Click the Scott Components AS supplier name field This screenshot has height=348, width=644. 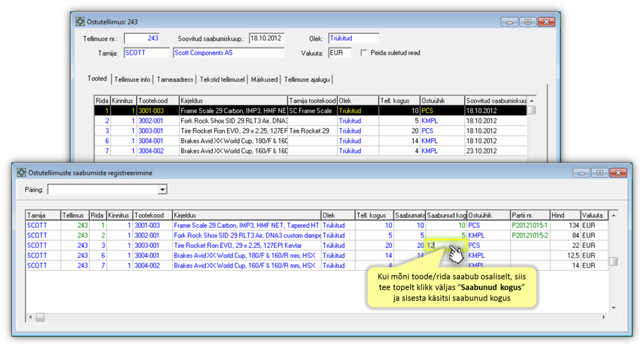[x=229, y=53]
